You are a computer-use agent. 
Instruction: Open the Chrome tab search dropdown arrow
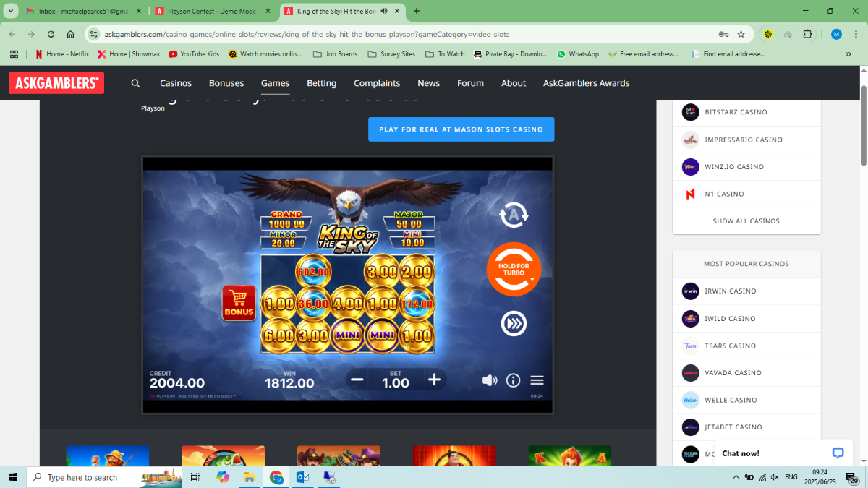11,11
